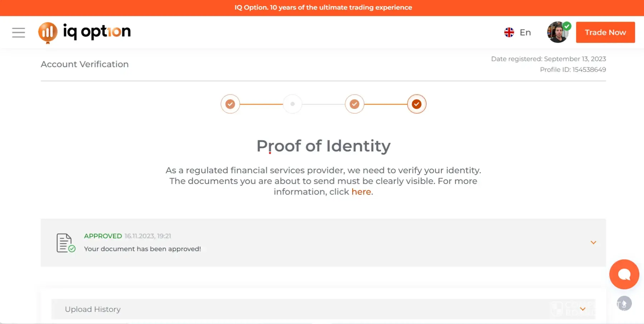Open the user profile avatar
644x324 pixels.
click(557, 33)
